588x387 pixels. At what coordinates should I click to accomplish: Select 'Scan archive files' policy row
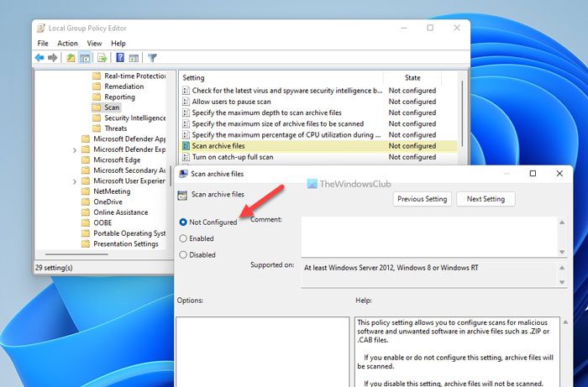point(318,146)
